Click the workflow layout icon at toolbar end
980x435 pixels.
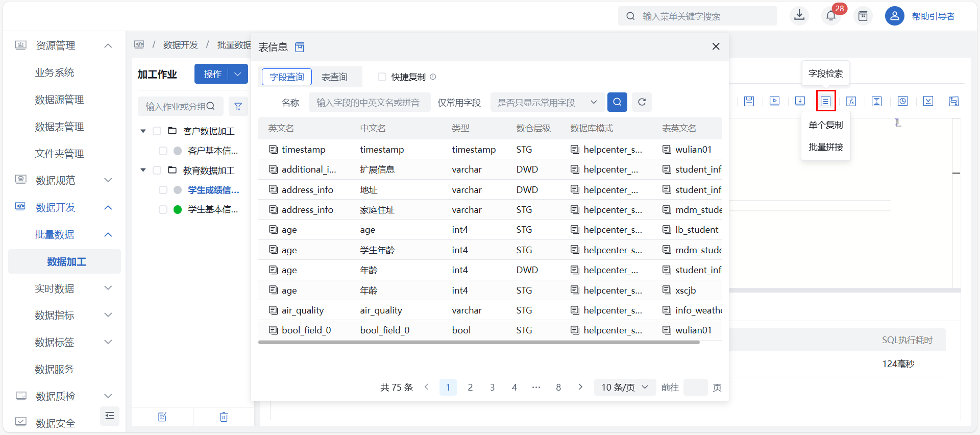[953, 101]
